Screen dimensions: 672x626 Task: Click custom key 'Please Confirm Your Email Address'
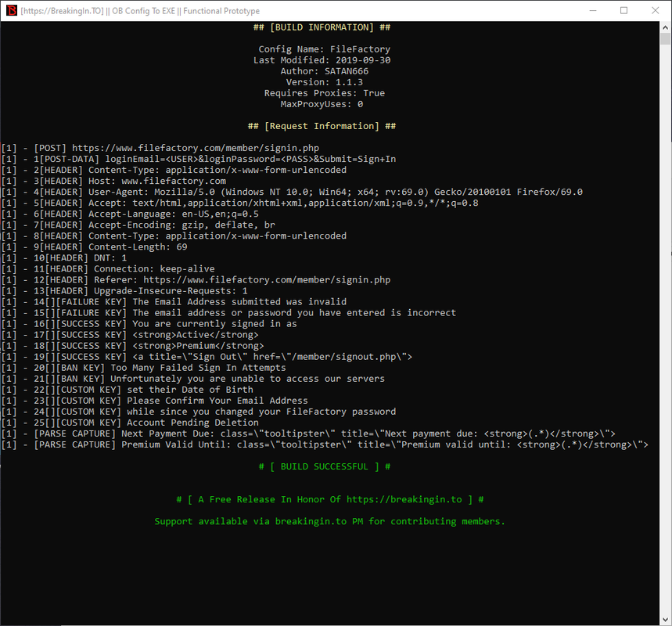pyautogui.click(x=155, y=401)
